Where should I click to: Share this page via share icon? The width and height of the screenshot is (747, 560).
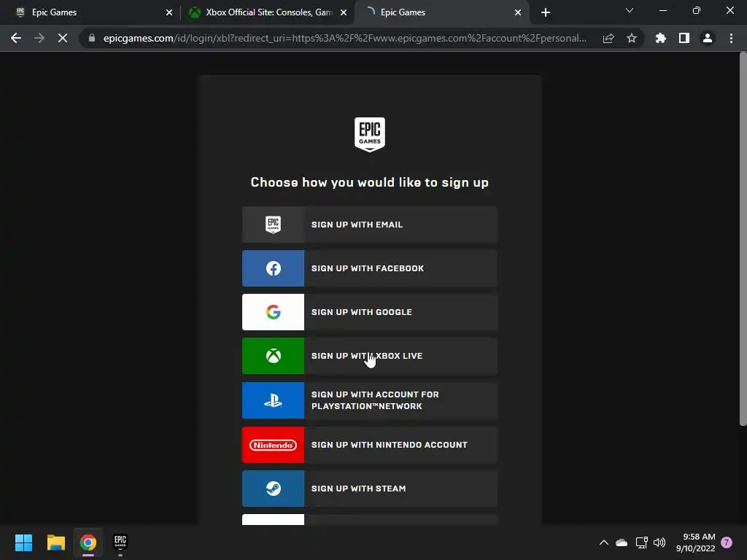coord(608,38)
